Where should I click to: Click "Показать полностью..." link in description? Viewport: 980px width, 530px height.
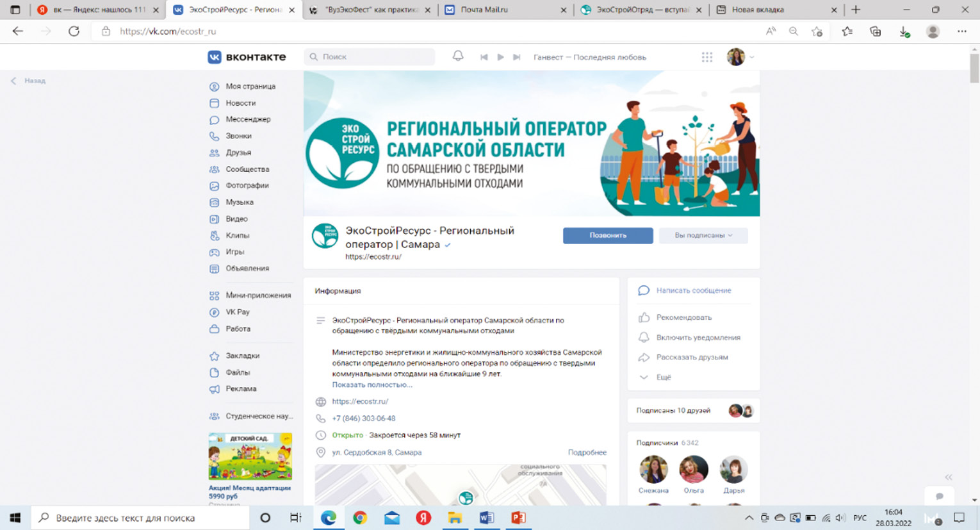click(372, 385)
